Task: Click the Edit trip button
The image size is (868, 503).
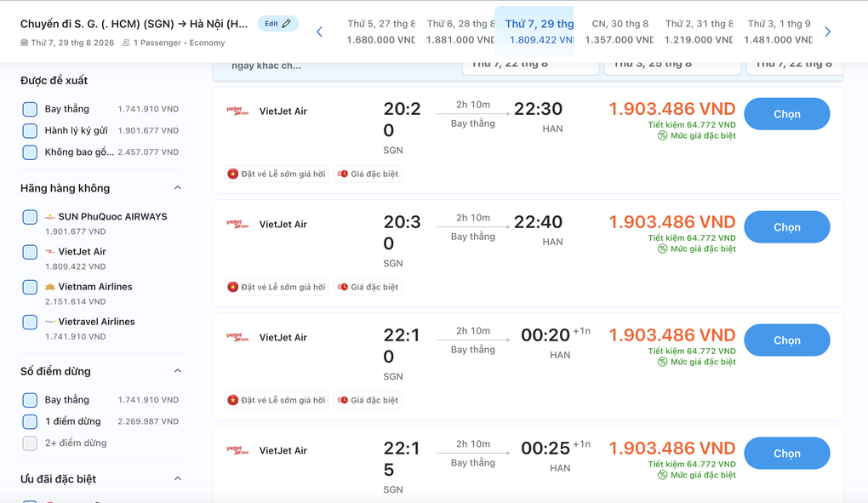Action: (278, 24)
